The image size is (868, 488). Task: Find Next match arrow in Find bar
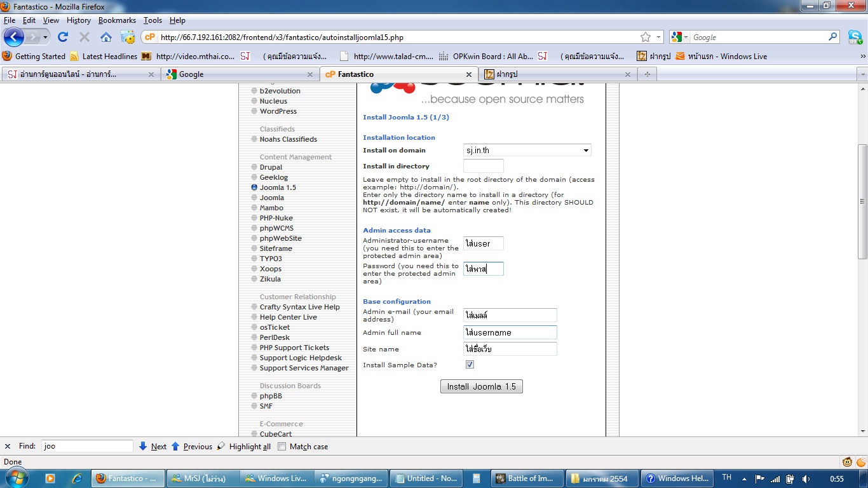pos(153,447)
